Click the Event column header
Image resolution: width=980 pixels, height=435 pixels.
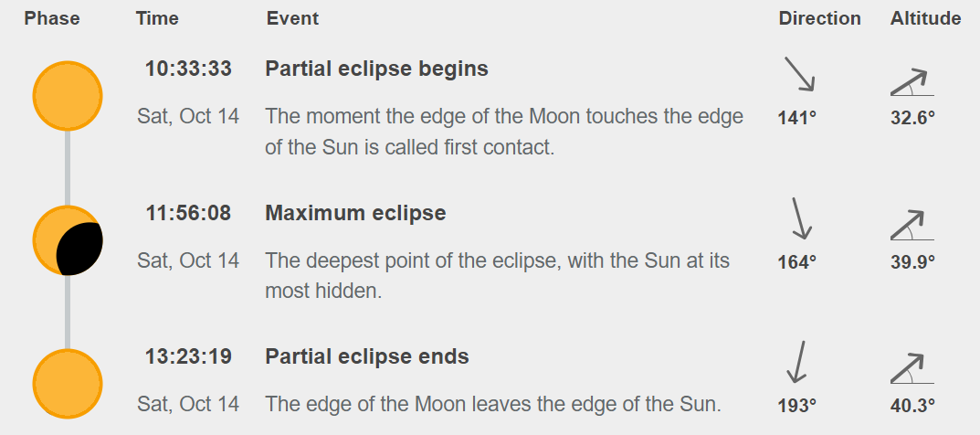pyautogui.click(x=292, y=19)
